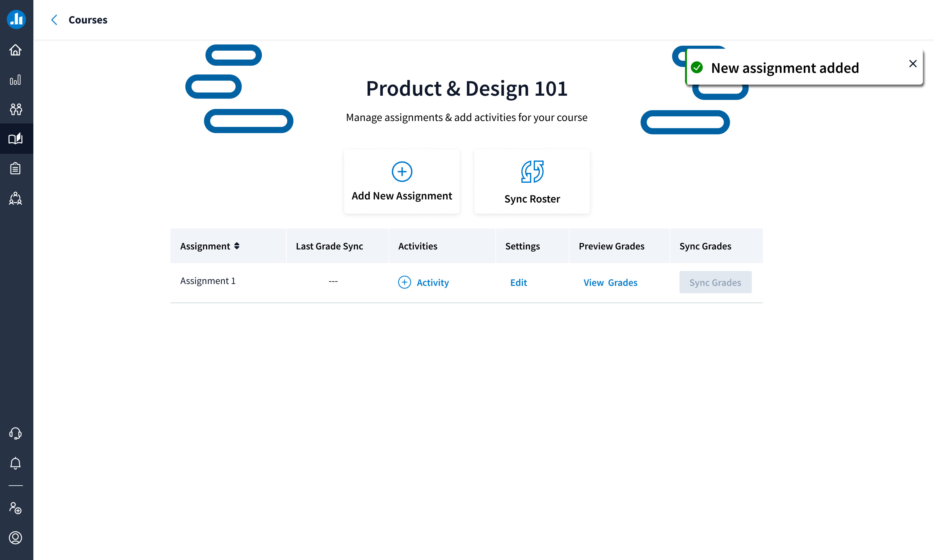
Task: Open the clipboard assignments icon
Action: coord(15,168)
